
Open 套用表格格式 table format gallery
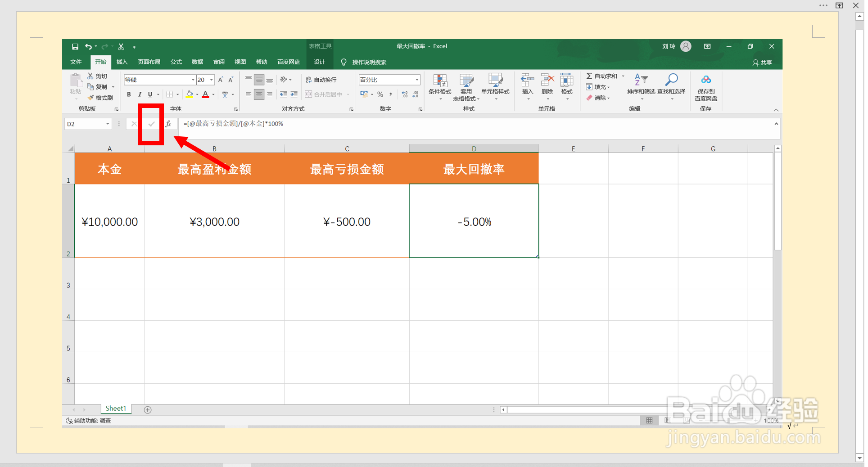pos(466,87)
